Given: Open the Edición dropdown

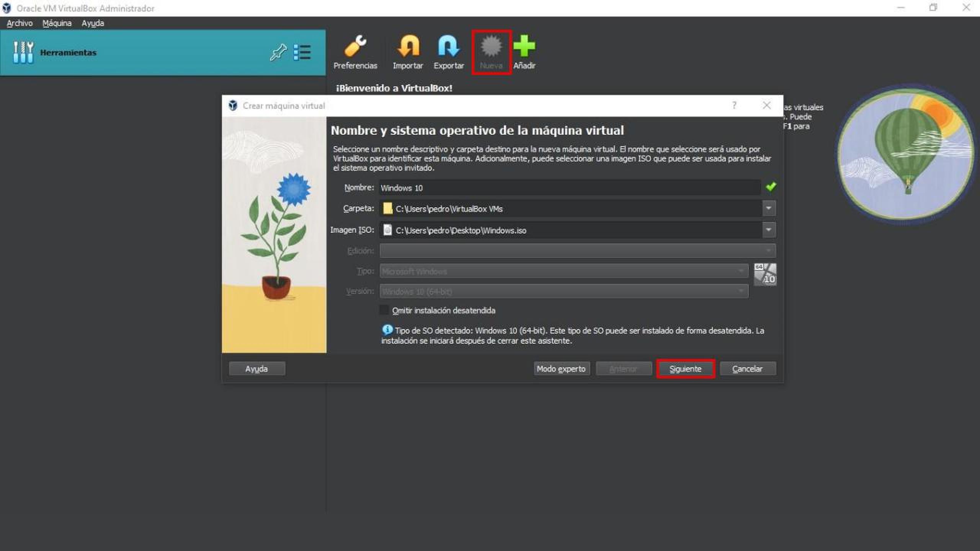Looking at the screenshot, I should point(578,251).
